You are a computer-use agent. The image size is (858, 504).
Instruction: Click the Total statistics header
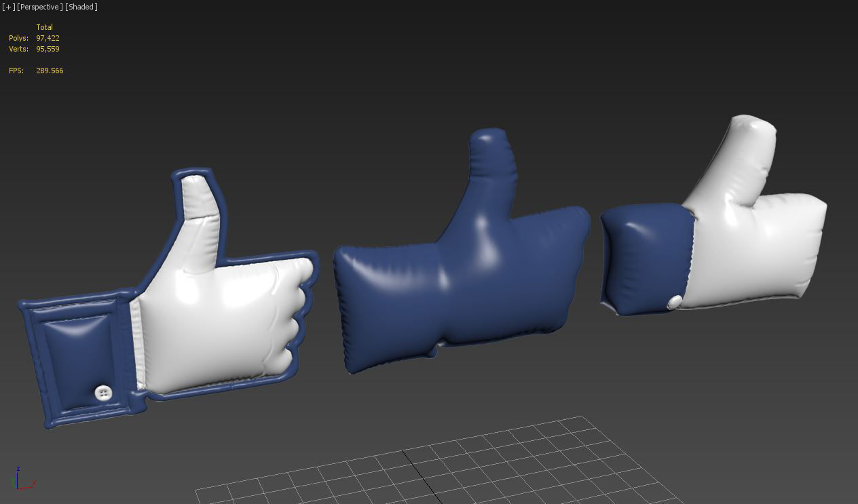click(x=44, y=27)
